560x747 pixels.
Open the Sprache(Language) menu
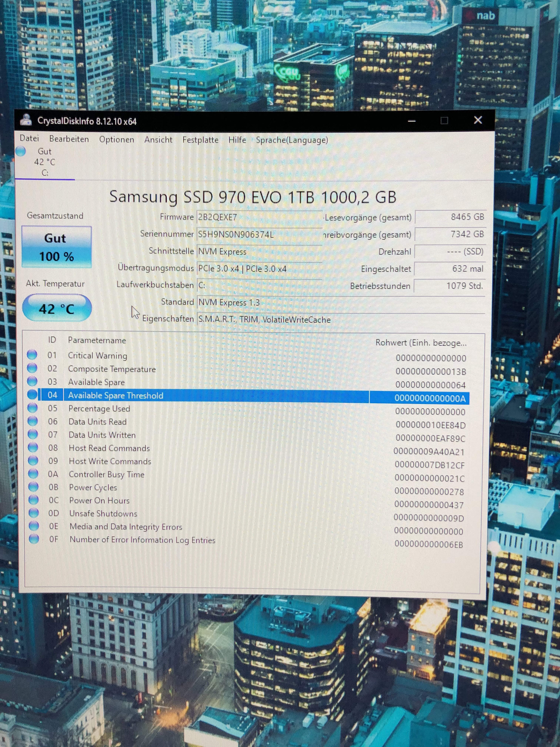click(292, 140)
